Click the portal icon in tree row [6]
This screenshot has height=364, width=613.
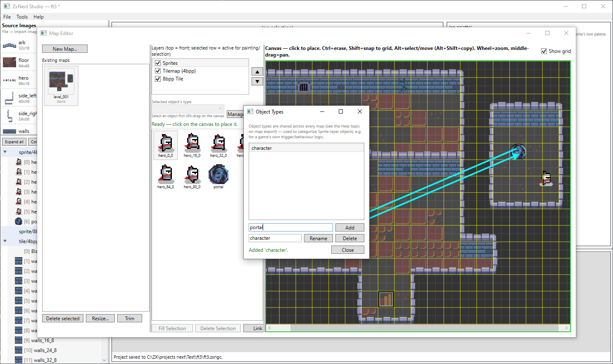tap(19, 222)
